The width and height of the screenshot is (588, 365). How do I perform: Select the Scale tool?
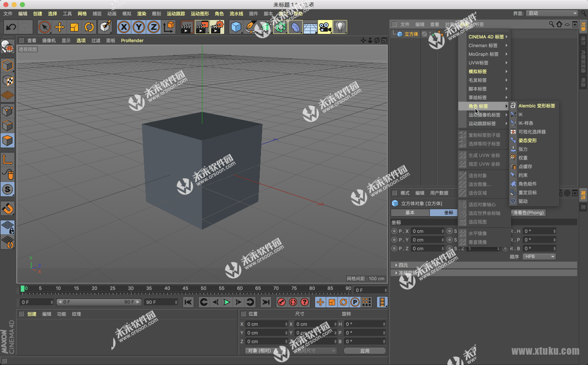click(74, 27)
